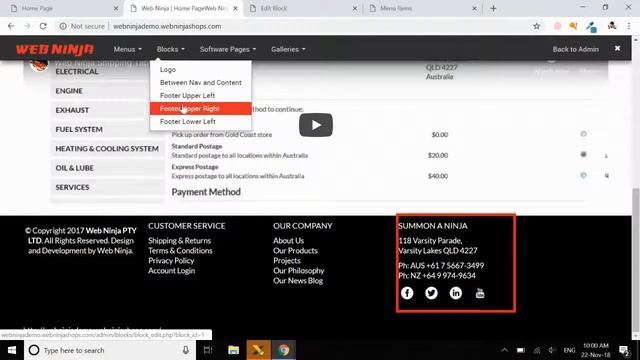Play the video with center play button

click(316, 125)
